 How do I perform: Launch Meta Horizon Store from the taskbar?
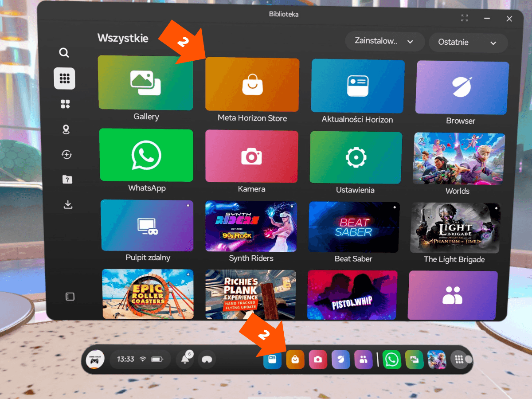[295, 360]
